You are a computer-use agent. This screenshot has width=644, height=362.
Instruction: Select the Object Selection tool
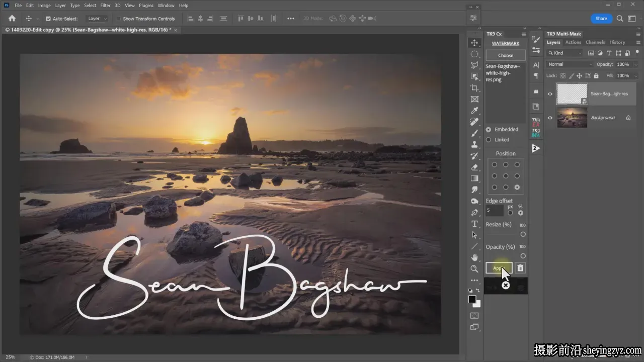click(x=474, y=76)
